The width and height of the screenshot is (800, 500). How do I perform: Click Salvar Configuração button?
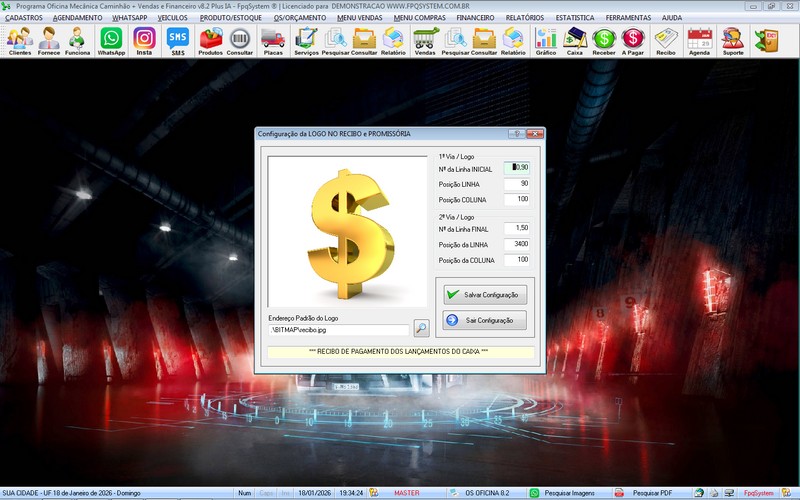point(484,295)
